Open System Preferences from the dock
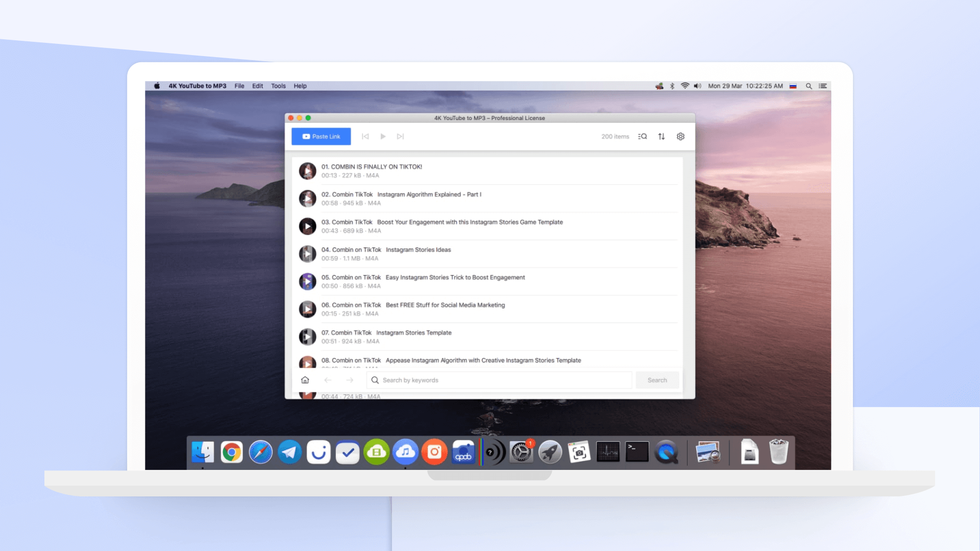This screenshot has width=980, height=551. (522, 452)
